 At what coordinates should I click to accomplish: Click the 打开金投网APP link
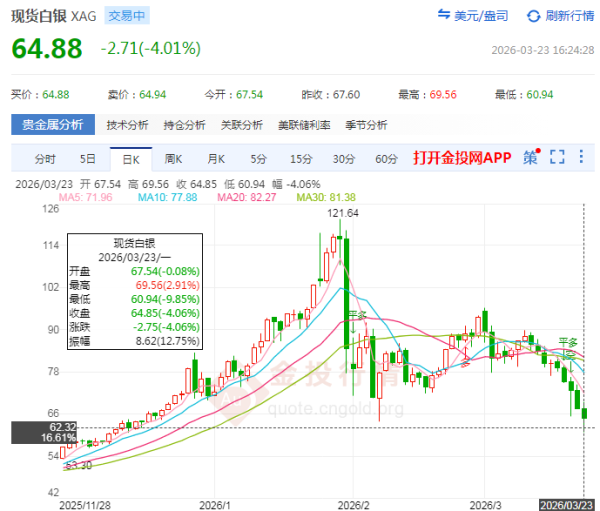pyautogui.click(x=462, y=157)
